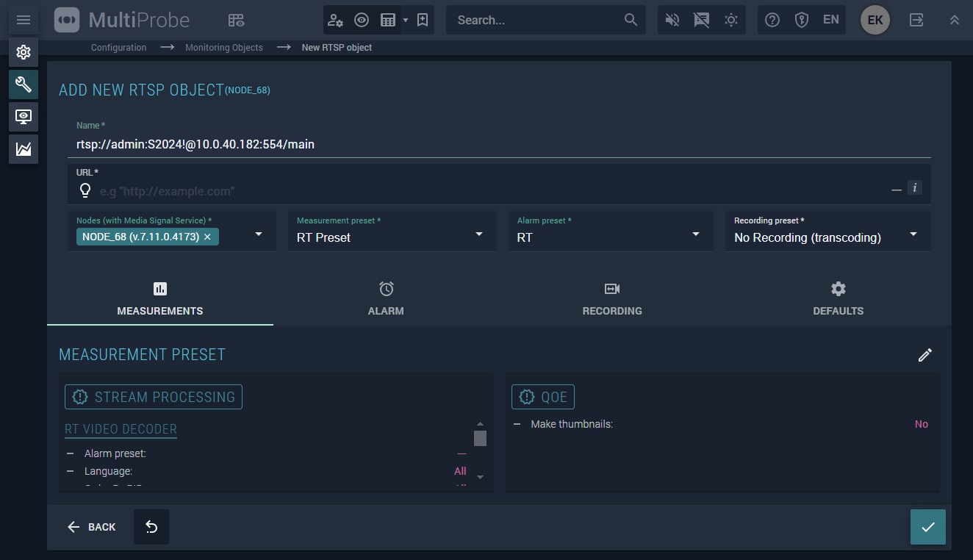Click scroll up arrow in stream processing panel

[x=480, y=424]
